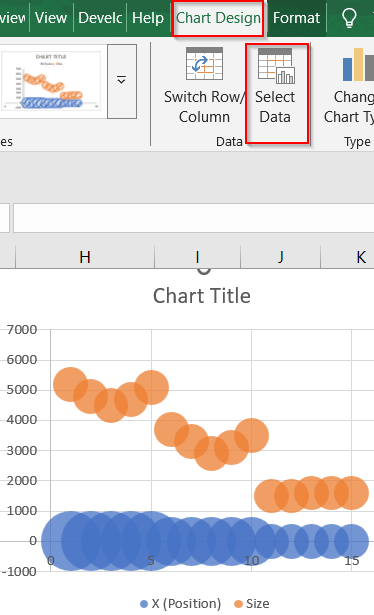This screenshot has width=374, height=615.
Task: Switch to the View ribbon tab
Action: pyautogui.click(x=51, y=18)
